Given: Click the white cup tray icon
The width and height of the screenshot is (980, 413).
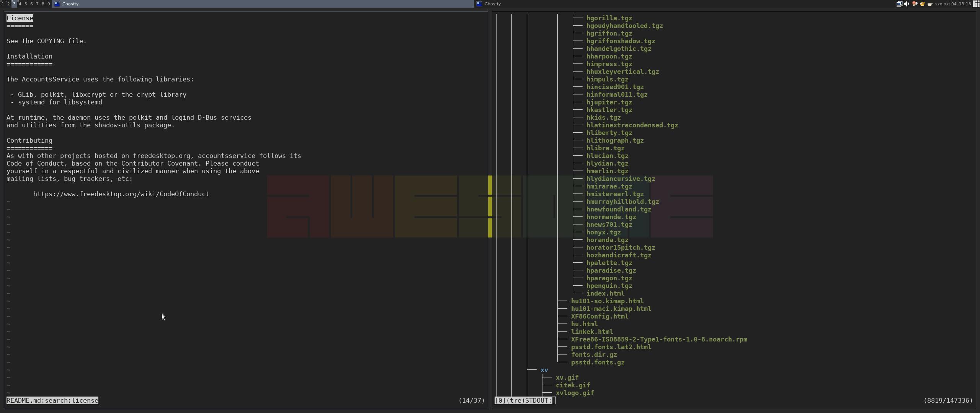Looking at the screenshot, I should pos(929,4).
